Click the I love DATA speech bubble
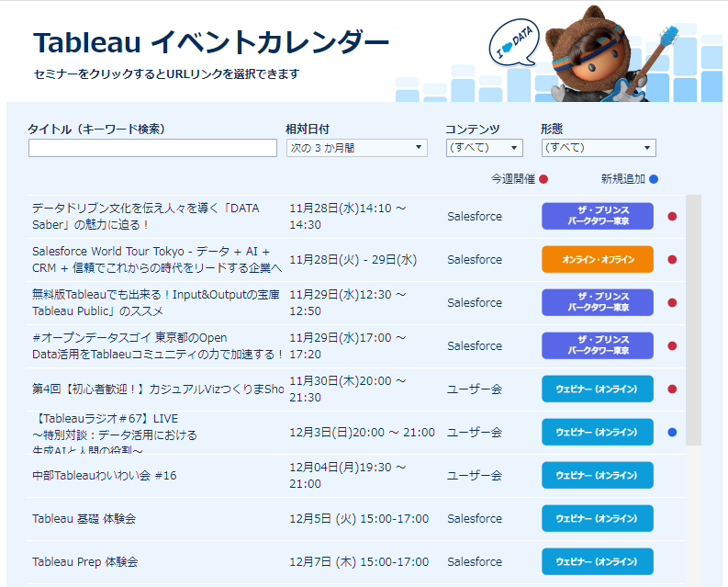The width and height of the screenshot is (728, 587). (514, 43)
